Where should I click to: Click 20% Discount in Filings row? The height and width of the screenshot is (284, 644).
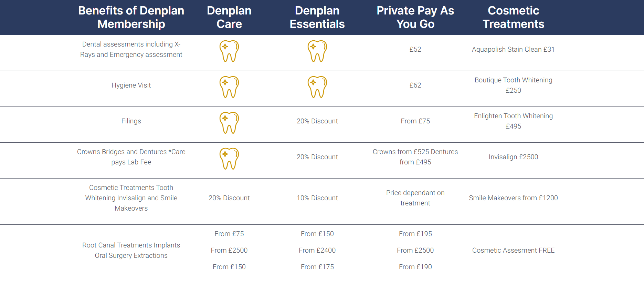[317, 121]
